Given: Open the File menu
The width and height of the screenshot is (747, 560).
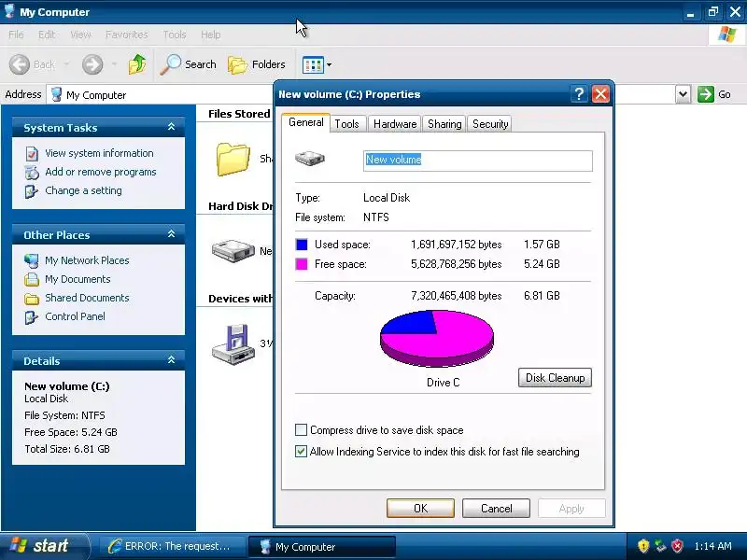Looking at the screenshot, I should coord(16,35).
